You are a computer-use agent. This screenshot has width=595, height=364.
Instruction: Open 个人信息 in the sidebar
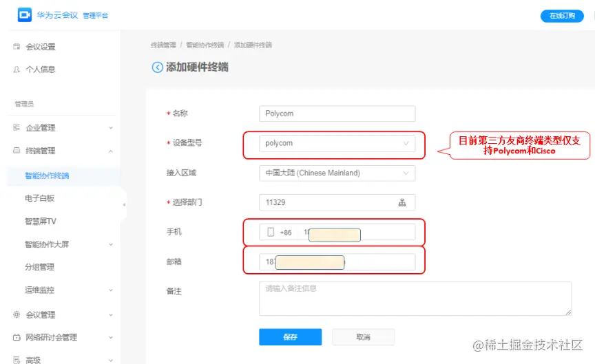pyautogui.click(x=41, y=69)
